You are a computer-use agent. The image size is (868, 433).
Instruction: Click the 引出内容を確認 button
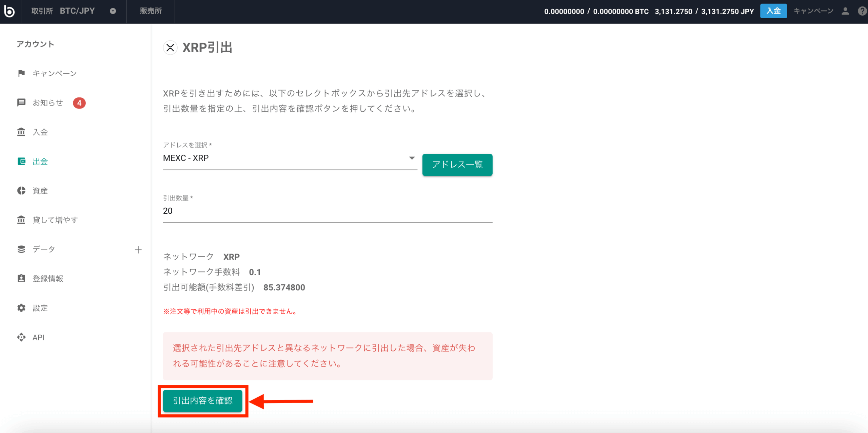tap(203, 401)
